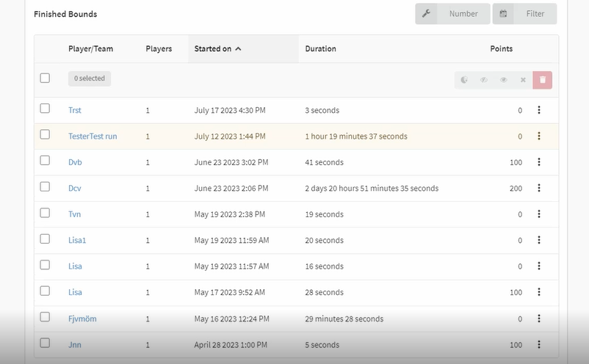
Task: Click the crossed-out eye hide icon
Action: [484, 80]
